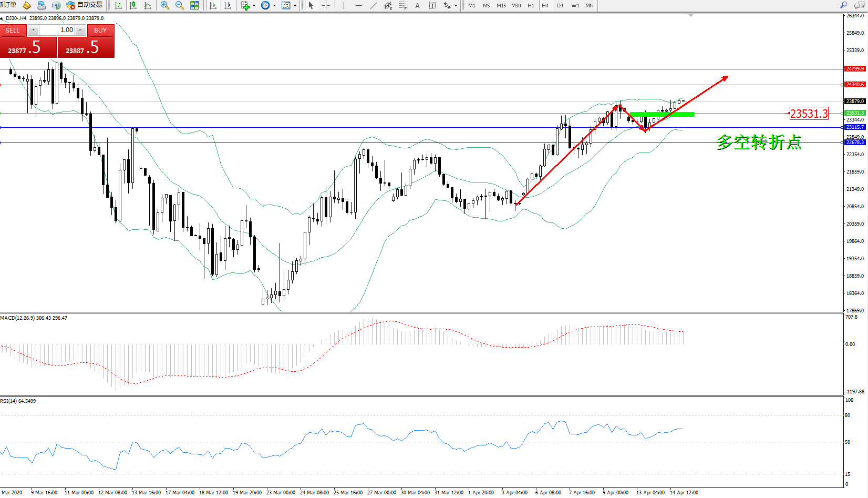Toggle chart auto scroll icon
The width and height of the screenshot is (868, 498).
click(x=213, y=5)
